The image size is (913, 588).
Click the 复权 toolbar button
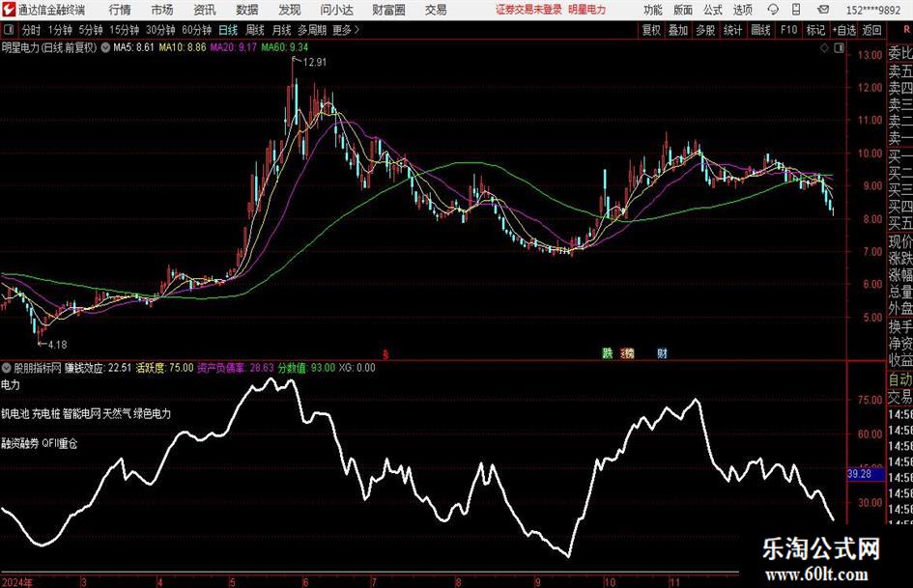pyautogui.click(x=651, y=30)
